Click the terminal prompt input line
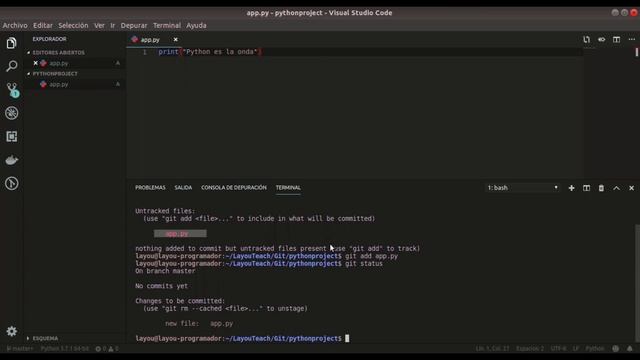Image resolution: width=640 pixels, height=360 pixels. coord(242,338)
